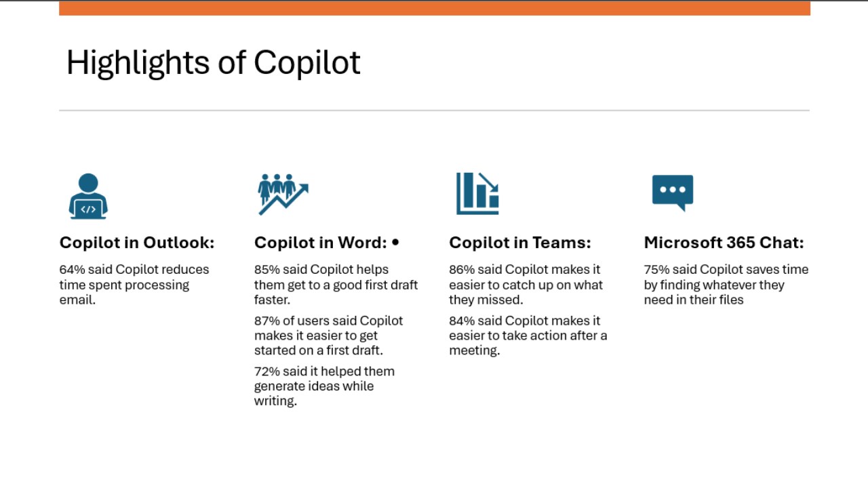
Task: Select the Copilot in Outlook heading
Action: (x=137, y=243)
